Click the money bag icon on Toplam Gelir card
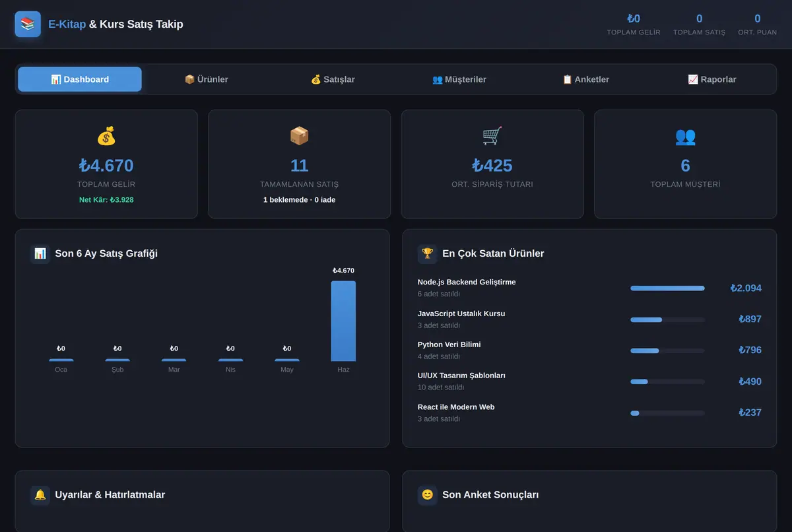The image size is (792, 532). point(106,136)
